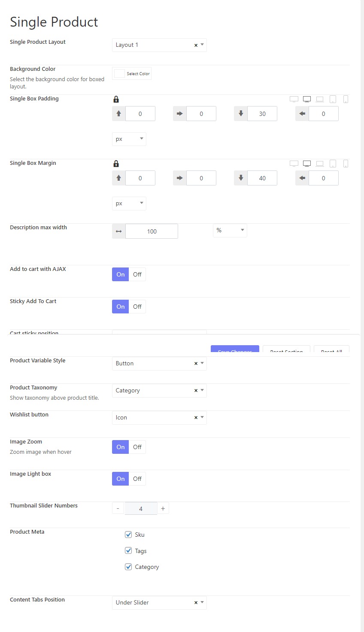This screenshot has width=364, height=632.
Task: Focus the Single Box Padding top value field
Action: 140,114
